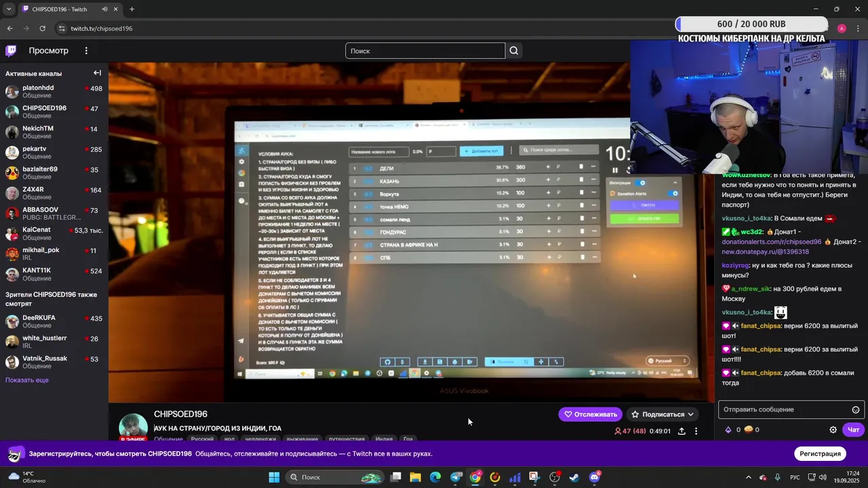The height and width of the screenshot is (488, 868).
Task: Mute the CHIPSOED196 Twitch tab audio
Action: point(105,9)
